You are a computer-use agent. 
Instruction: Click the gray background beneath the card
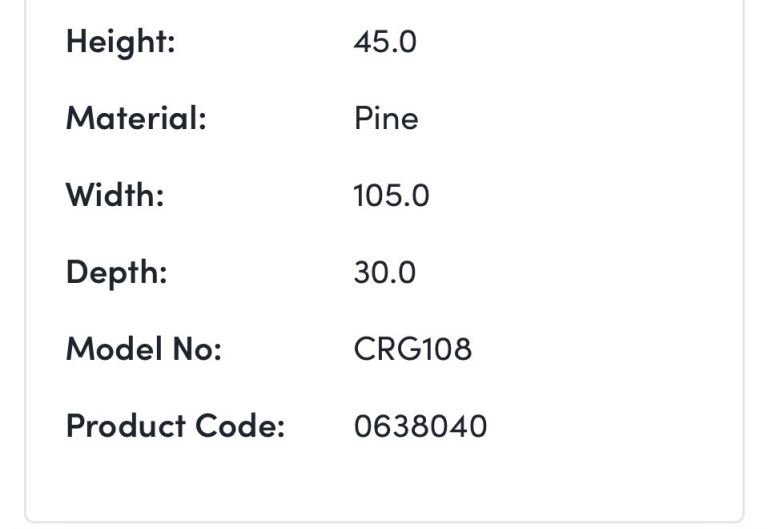384,526
